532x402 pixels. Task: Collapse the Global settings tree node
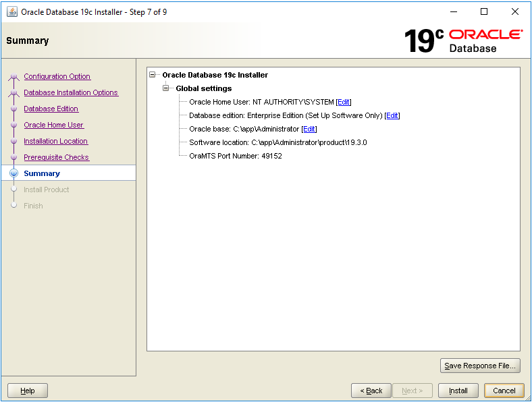click(166, 88)
